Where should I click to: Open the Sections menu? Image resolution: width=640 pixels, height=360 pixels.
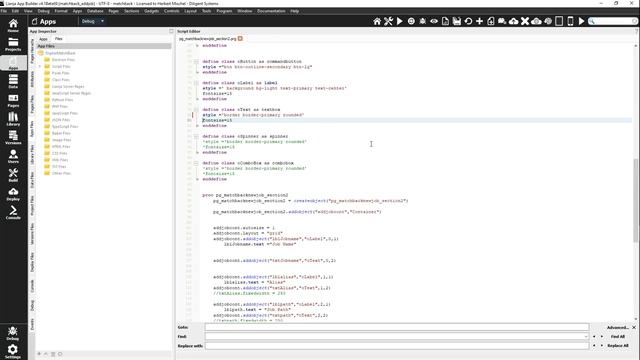coord(131,11)
